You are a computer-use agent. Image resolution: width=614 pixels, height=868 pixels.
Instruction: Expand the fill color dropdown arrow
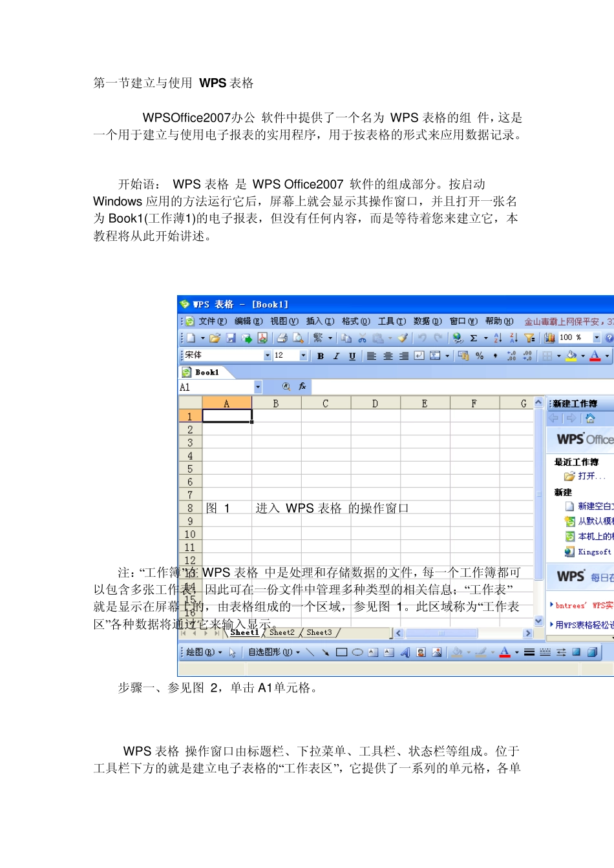click(583, 356)
